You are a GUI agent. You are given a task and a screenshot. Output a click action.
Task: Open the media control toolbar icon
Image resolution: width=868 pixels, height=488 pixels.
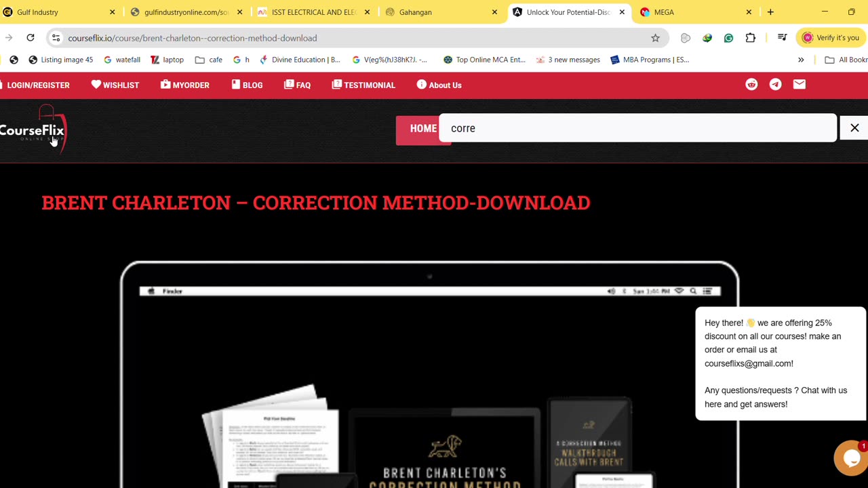(782, 38)
